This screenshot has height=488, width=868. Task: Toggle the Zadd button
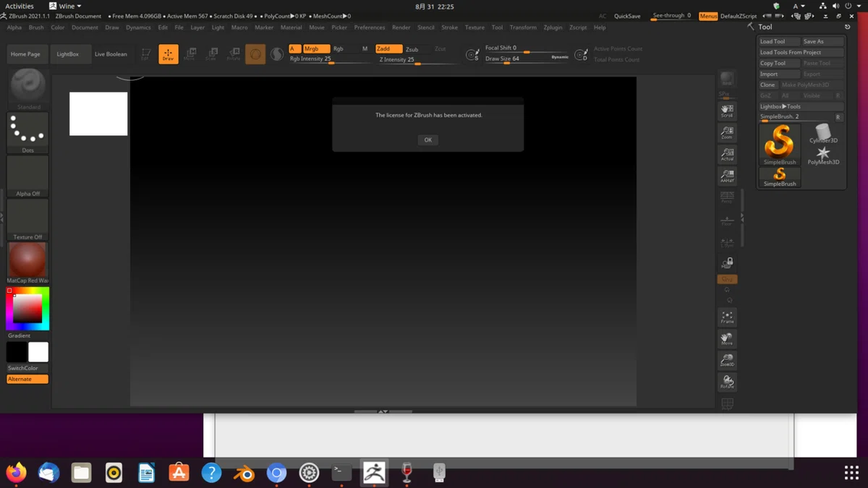tap(388, 48)
